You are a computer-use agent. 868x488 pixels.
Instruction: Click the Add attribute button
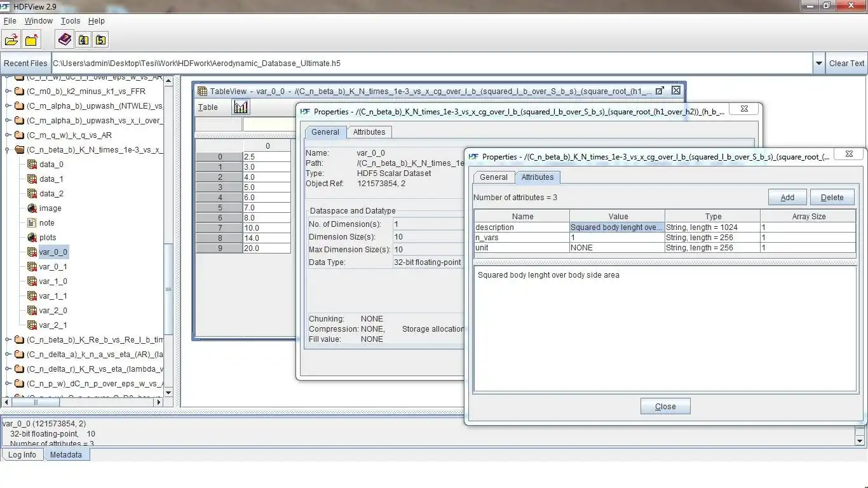coord(787,198)
